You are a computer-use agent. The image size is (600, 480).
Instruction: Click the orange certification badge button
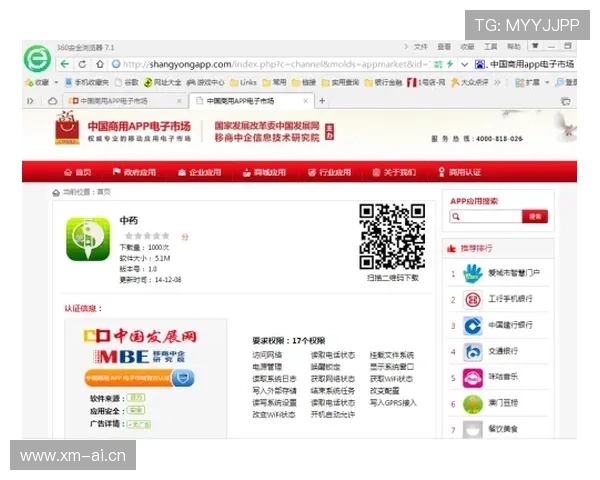coord(139,378)
